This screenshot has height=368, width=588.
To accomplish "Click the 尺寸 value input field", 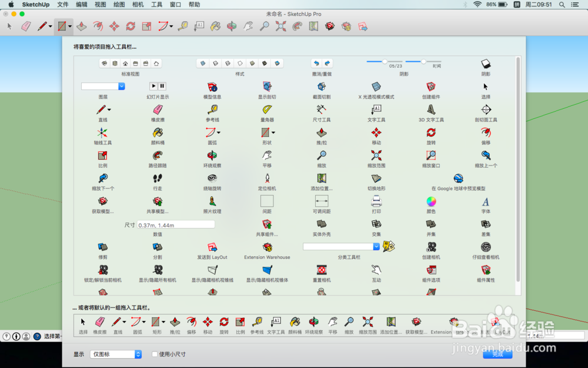I will pos(176,225).
